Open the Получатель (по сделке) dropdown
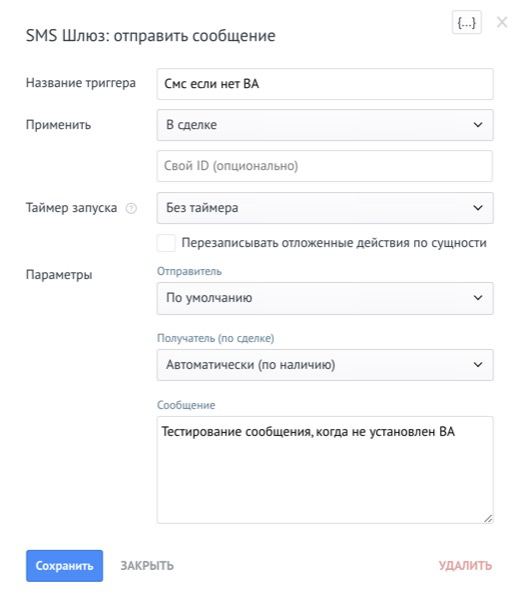The image size is (523, 604). pyautogui.click(x=325, y=365)
